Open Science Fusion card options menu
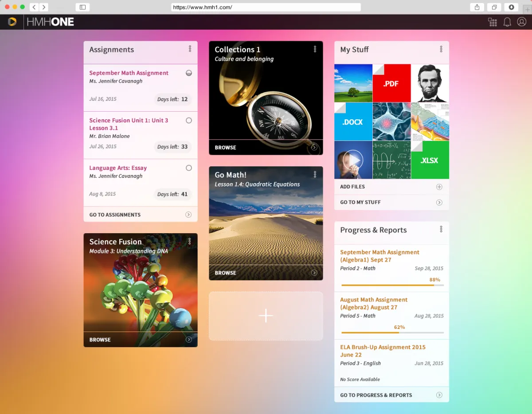 tap(190, 241)
